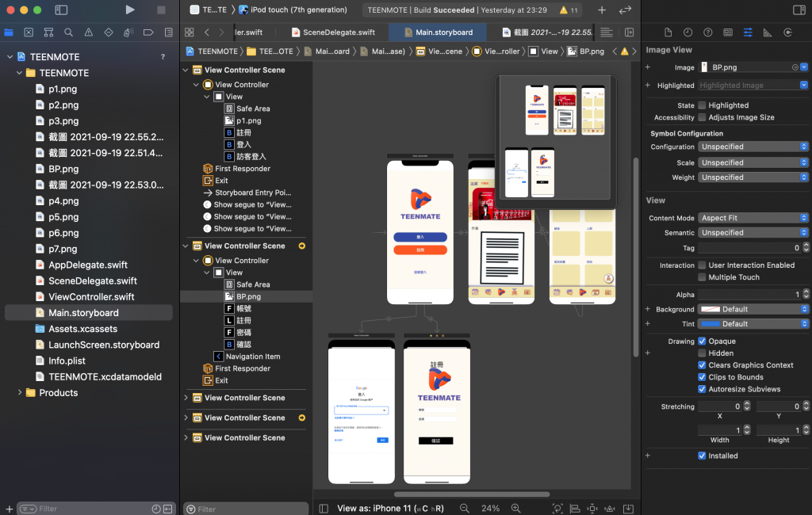Click the Embed In button on canvas bar
Viewport: 812px width, 515px height.
point(628,509)
